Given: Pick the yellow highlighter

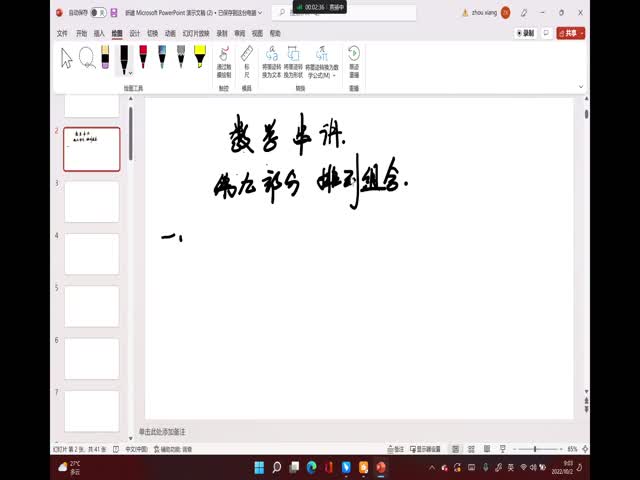Looking at the screenshot, I should [x=200, y=57].
